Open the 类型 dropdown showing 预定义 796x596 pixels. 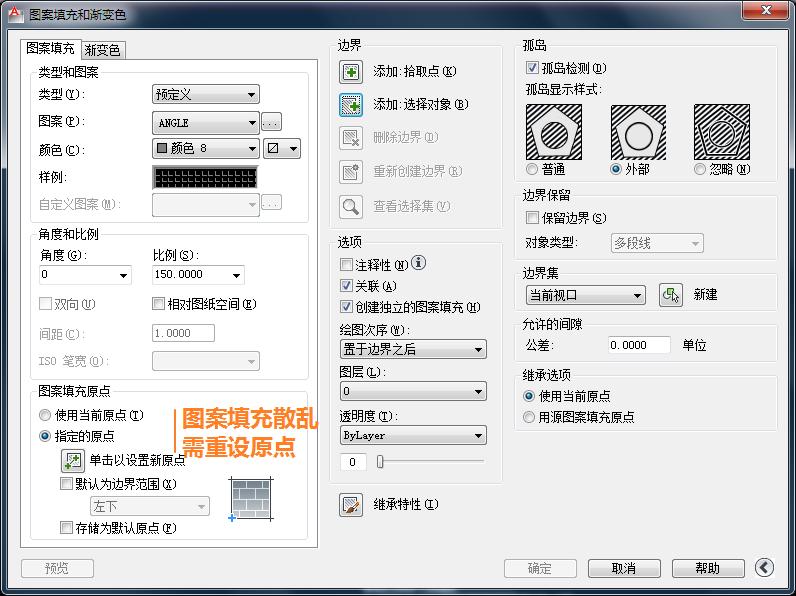pos(206,94)
